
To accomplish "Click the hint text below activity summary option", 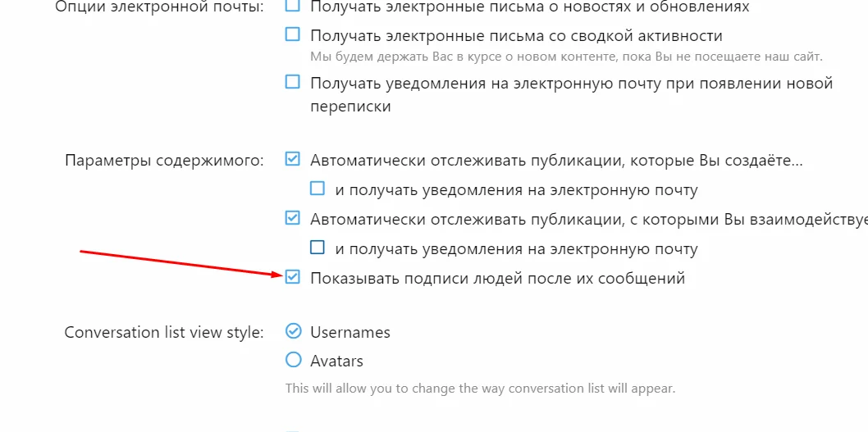I will click(x=566, y=57).
